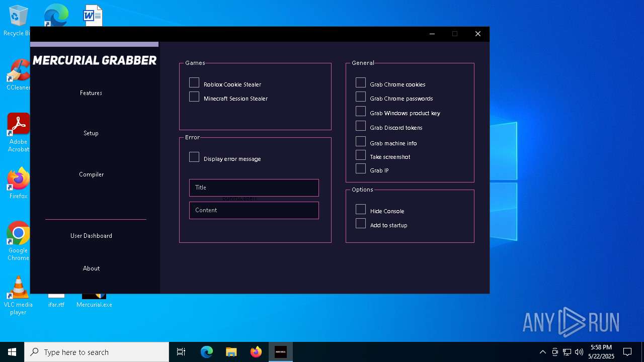
Task: Open the Microsoft Edge desktop shortcut
Action: pyautogui.click(x=56, y=16)
